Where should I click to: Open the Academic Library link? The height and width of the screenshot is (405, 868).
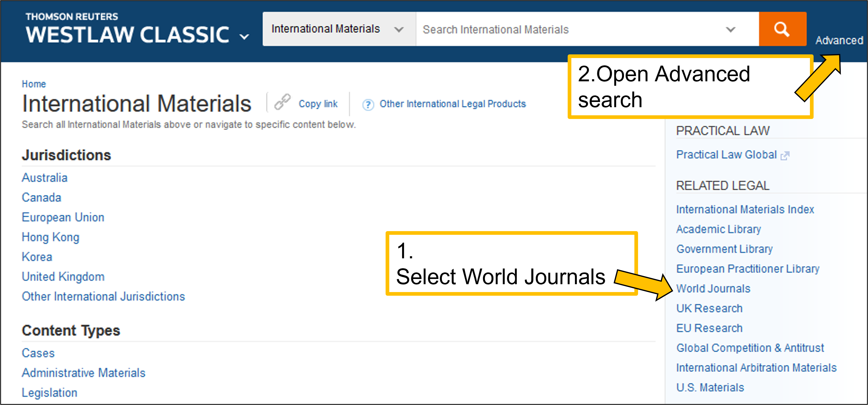tap(718, 229)
